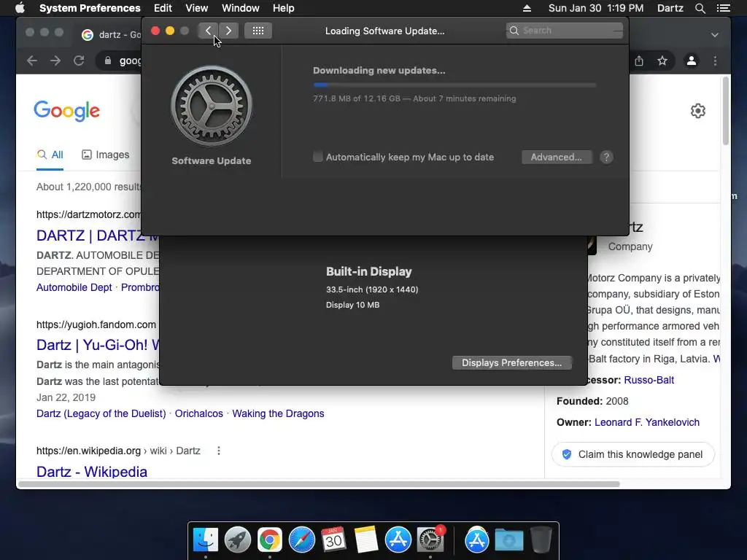Open Safari from the Dock
Image resolution: width=747 pixels, height=560 pixels.
tap(302, 540)
